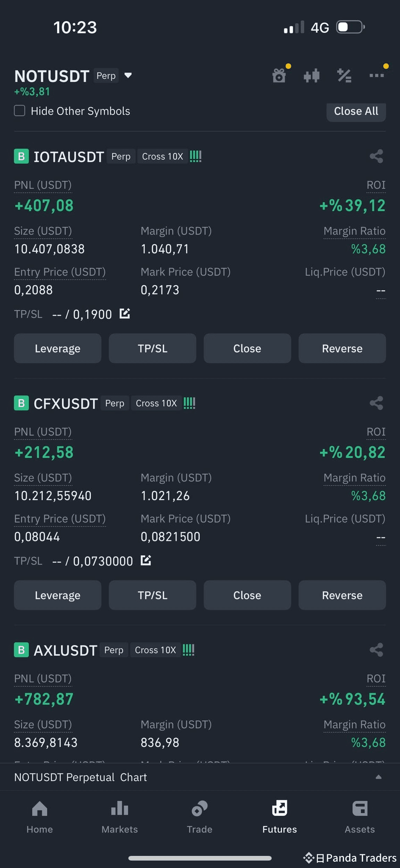Open NOTUSDT symbol dropdown arrow

128,75
